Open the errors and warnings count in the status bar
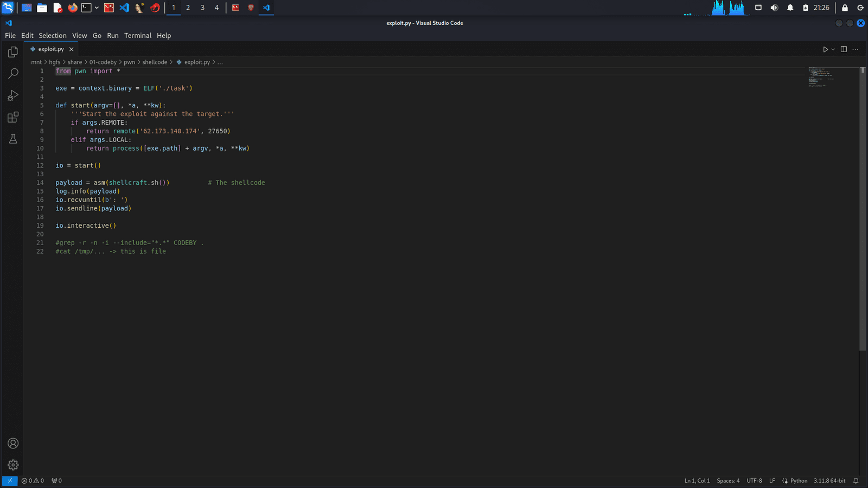Image resolution: width=868 pixels, height=488 pixels. [33, 481]
